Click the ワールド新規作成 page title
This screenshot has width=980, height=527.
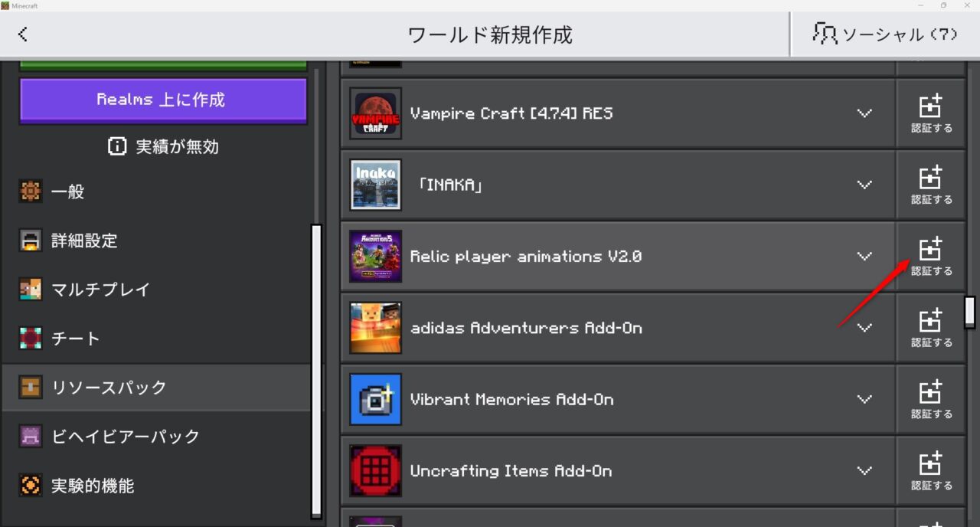pos(490,34)
